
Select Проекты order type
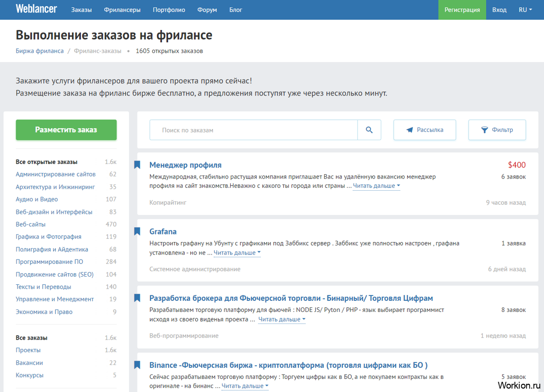[x=28, y=350]
